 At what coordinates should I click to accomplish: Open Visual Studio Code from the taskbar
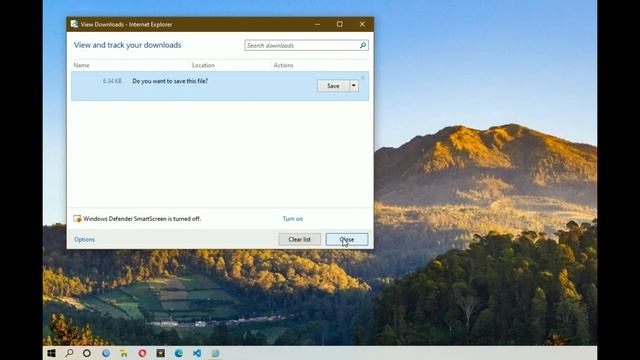(x=197, y=353)
